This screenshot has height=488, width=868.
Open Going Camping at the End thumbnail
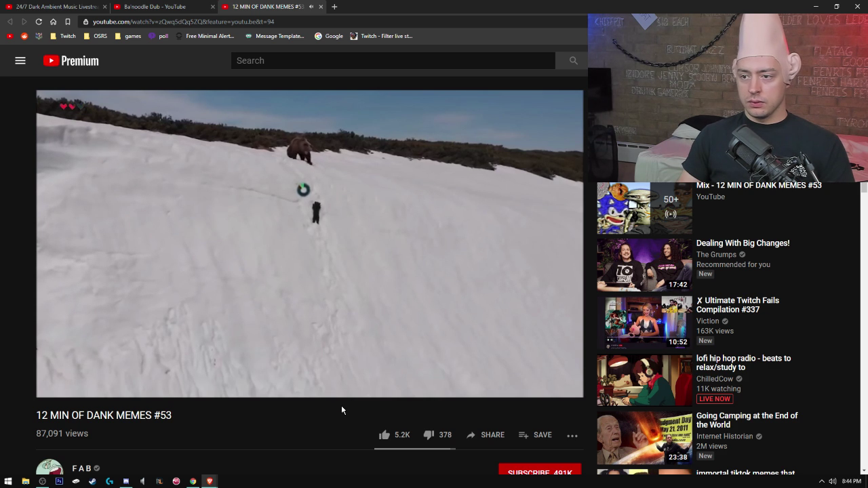[x=644, y=438]
